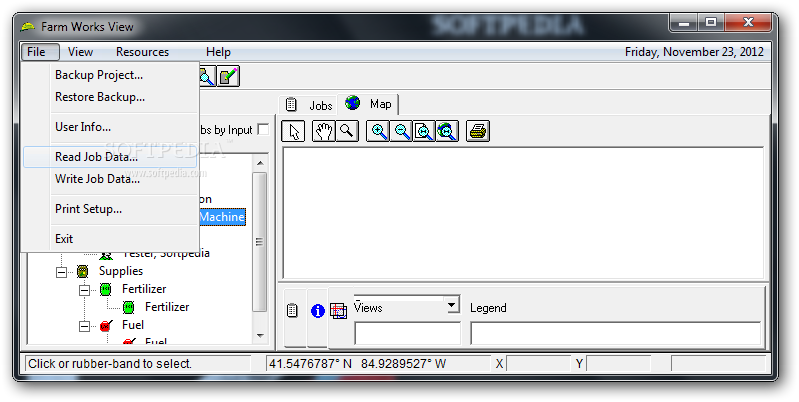Open the Resources menu
This screenshot has height=402, width=799.
pyautogui.click(x=142, y=52)
